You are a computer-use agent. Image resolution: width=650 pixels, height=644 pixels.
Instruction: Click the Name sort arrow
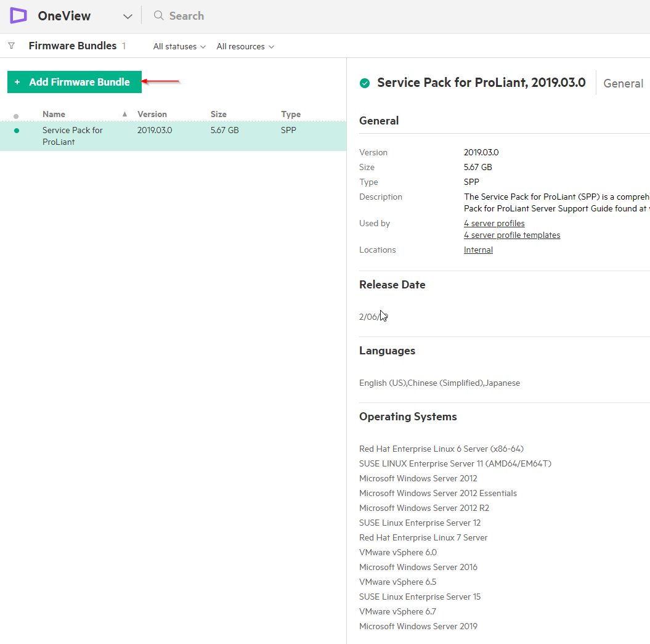[x=124, y=114]
